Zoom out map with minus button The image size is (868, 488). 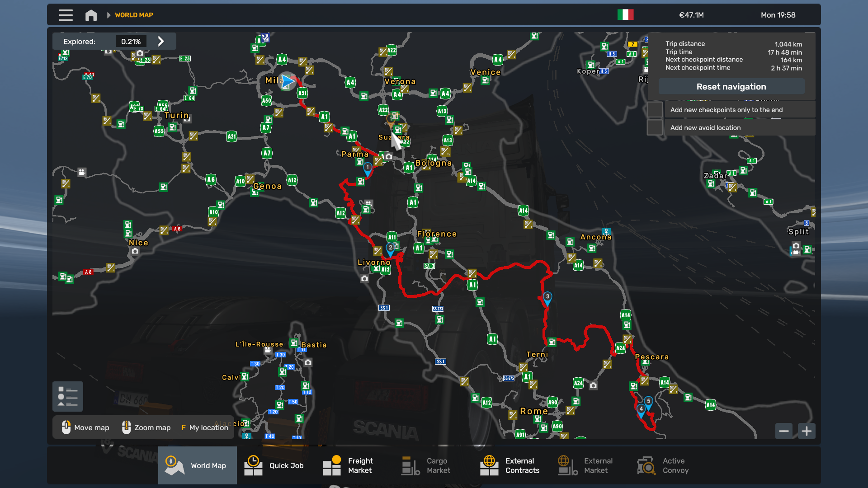(784, 431)
